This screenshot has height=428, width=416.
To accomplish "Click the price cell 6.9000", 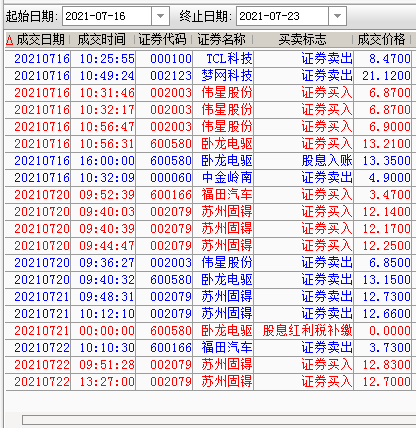I will (383, 127).
